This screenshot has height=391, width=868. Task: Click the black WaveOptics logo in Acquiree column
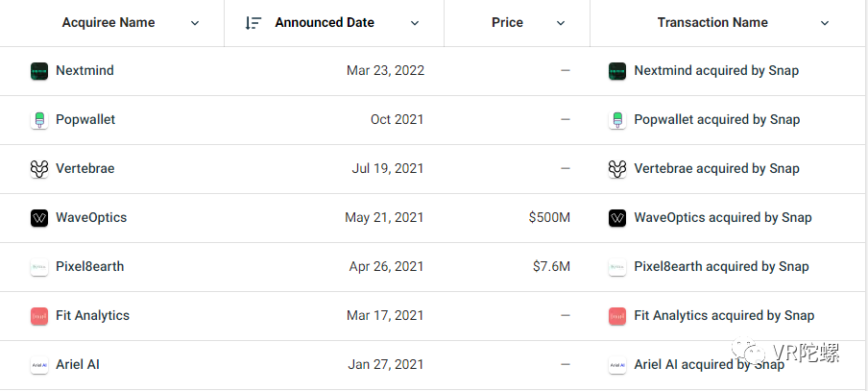click(39, 218)
